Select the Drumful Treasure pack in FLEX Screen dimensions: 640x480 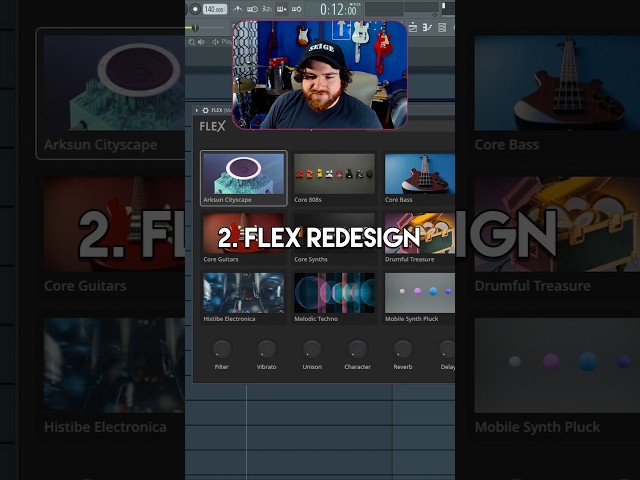point(419,238)
